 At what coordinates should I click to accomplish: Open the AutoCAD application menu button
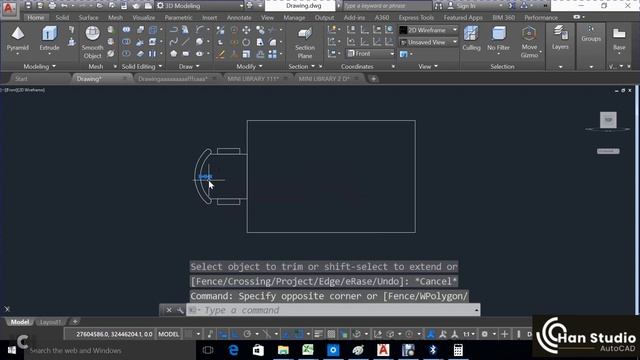pos(9,9)
